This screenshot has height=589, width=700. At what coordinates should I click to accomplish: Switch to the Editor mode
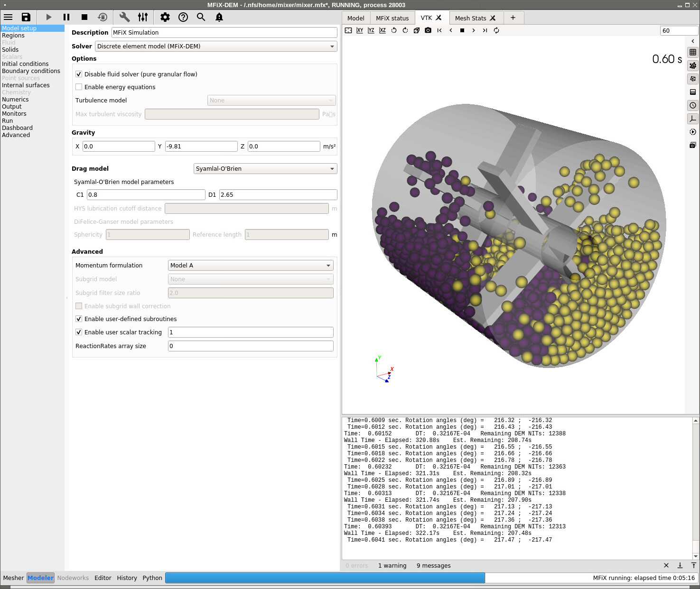pos(103,578)
